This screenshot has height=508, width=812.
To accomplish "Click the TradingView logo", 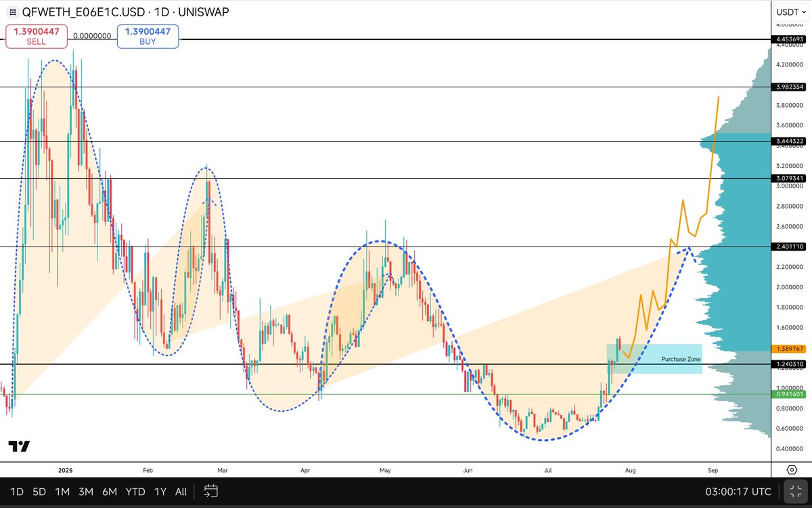I will (19, 446).
